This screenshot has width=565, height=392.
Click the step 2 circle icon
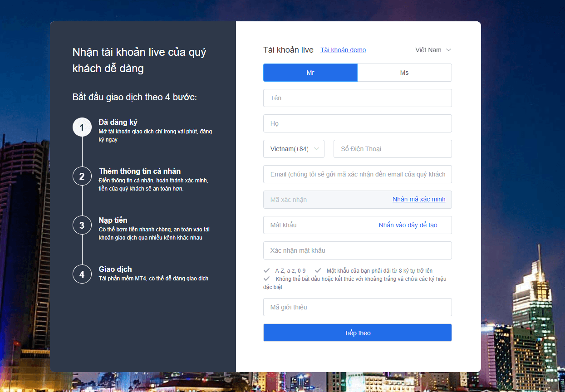[x=82, y=176]
